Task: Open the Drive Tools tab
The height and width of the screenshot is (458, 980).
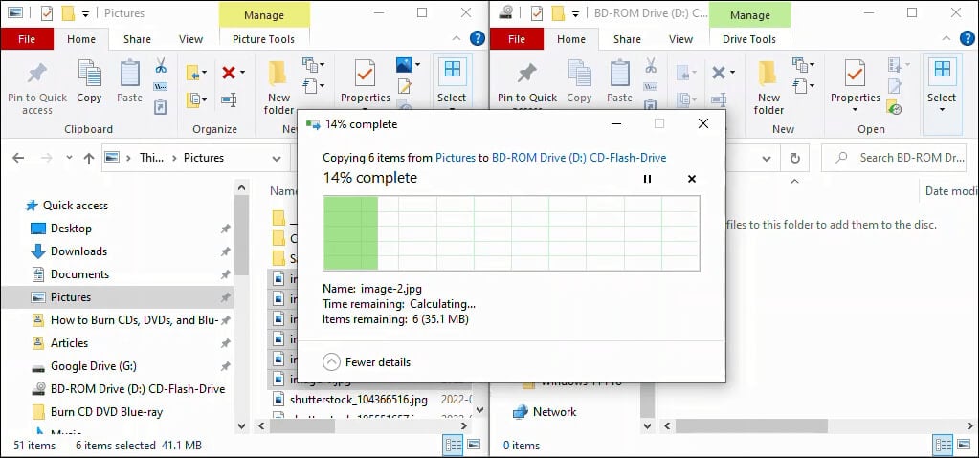Action: pyautogui.click(x=748, y=39)
